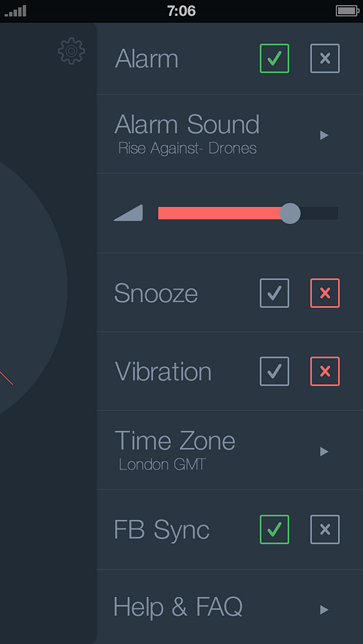Viewport: 363px width, 644px height.
Task: Expand Time Zone using its arrow
Action: [324, 452]
